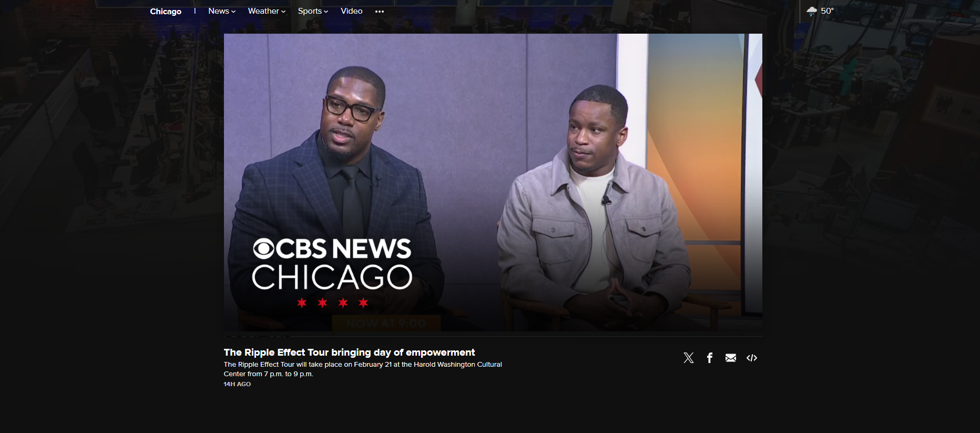980x433 pixels.
Task: Open the embed code icon
Action: (x=752, y=358)
